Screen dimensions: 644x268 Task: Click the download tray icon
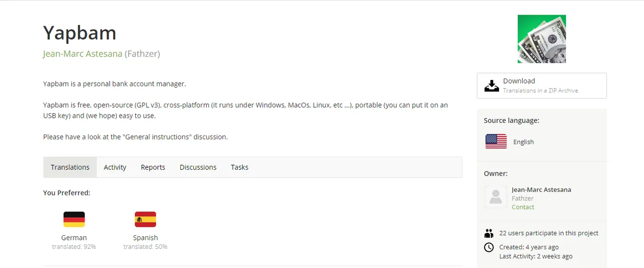(492, 86)
